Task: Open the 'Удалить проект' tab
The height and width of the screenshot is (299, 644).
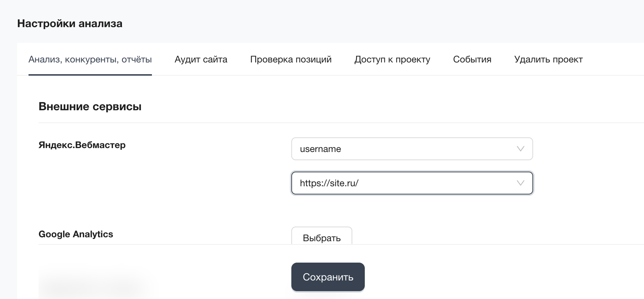Action: click(548, 59)
